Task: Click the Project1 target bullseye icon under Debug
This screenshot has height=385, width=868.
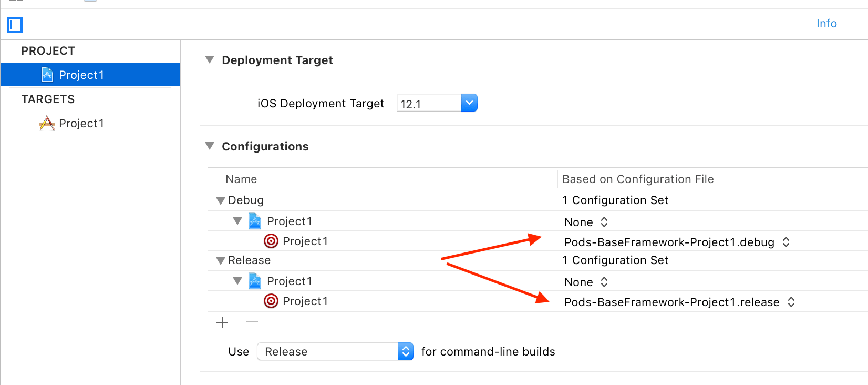Action: [x=271, y=241]
